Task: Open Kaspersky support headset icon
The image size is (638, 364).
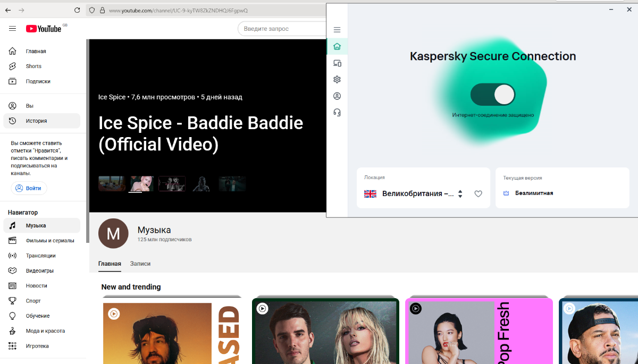Action: click(x=337, y=113)
